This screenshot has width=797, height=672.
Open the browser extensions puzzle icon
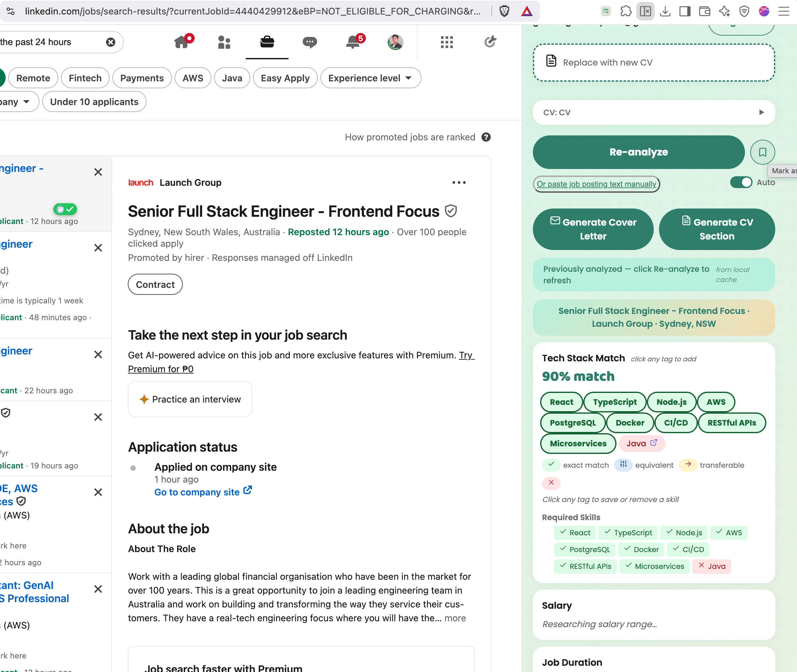click(x=626, y=12)
